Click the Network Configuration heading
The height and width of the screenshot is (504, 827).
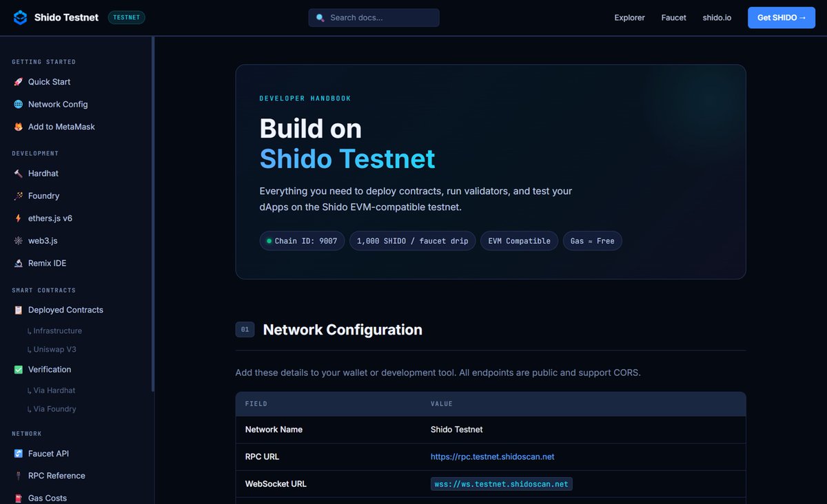coord(343,330)
